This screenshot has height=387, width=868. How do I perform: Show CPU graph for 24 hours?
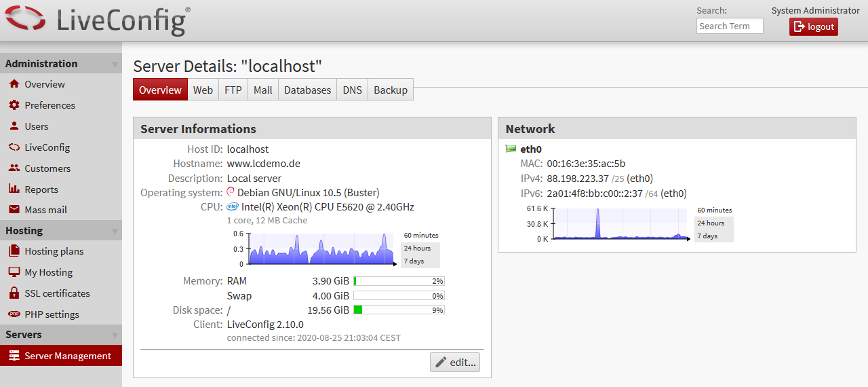pos(417,248)
